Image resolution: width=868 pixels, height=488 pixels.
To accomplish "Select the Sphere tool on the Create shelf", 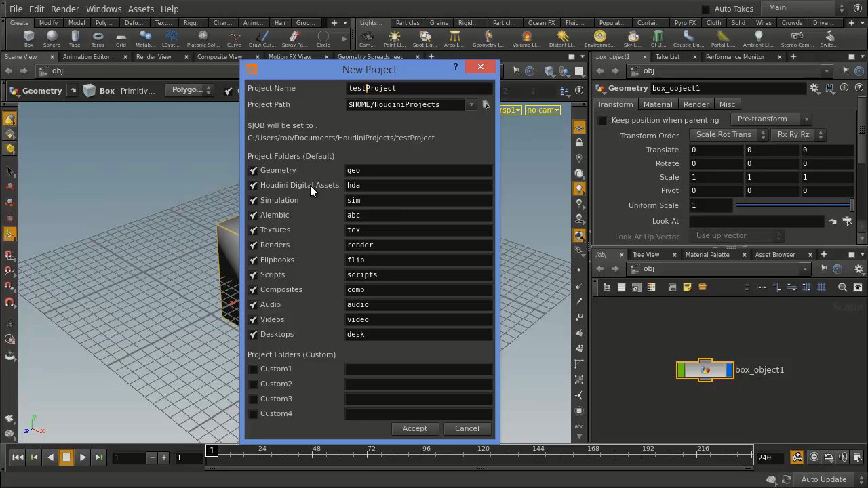I will point(50,37).
